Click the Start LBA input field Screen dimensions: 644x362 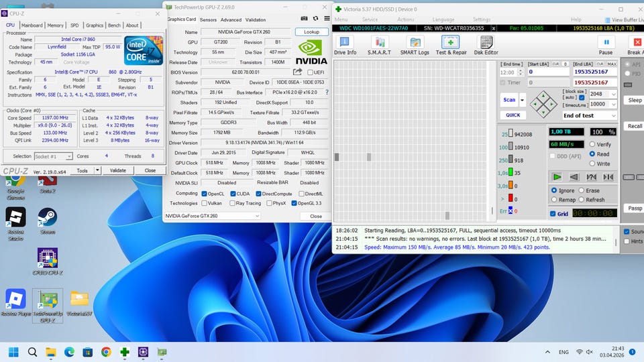pos(547,72)
